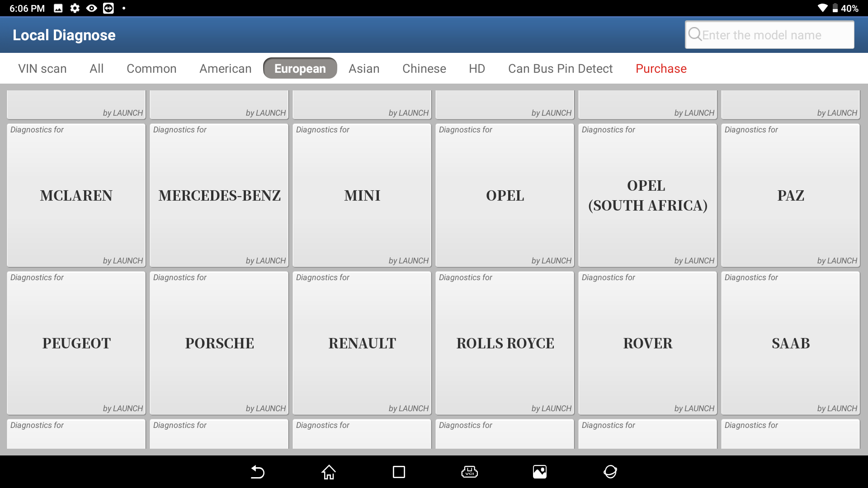Screen dimensions: 868x488
Task: Tap the browser/globe icon in bottom bar
Action: (x=610, y=471)
